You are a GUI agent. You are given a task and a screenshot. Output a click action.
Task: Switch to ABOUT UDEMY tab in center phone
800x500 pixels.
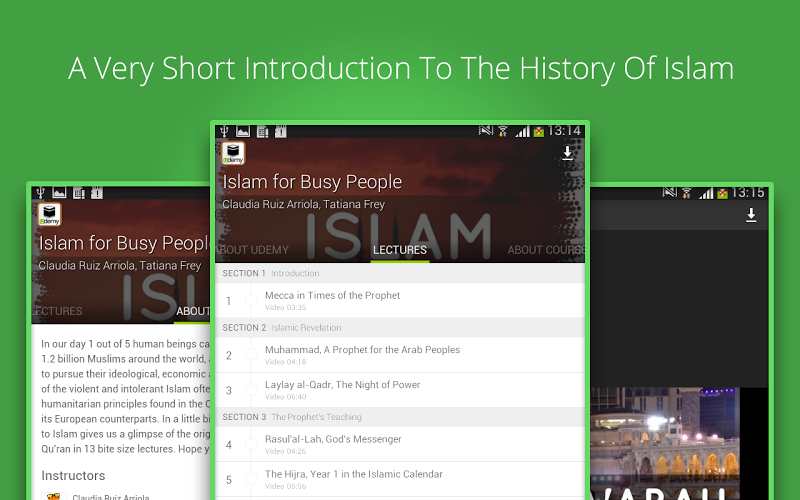click(x=253, y=250)
